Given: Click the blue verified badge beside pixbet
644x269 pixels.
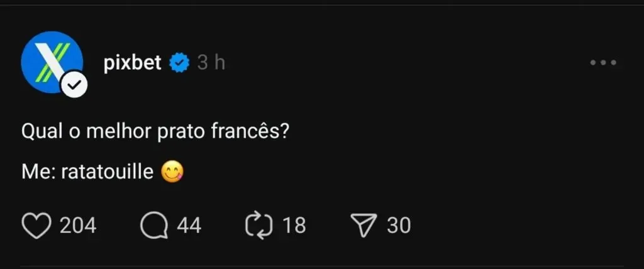Looking at the screenshot, I should [x=180, y=63].
